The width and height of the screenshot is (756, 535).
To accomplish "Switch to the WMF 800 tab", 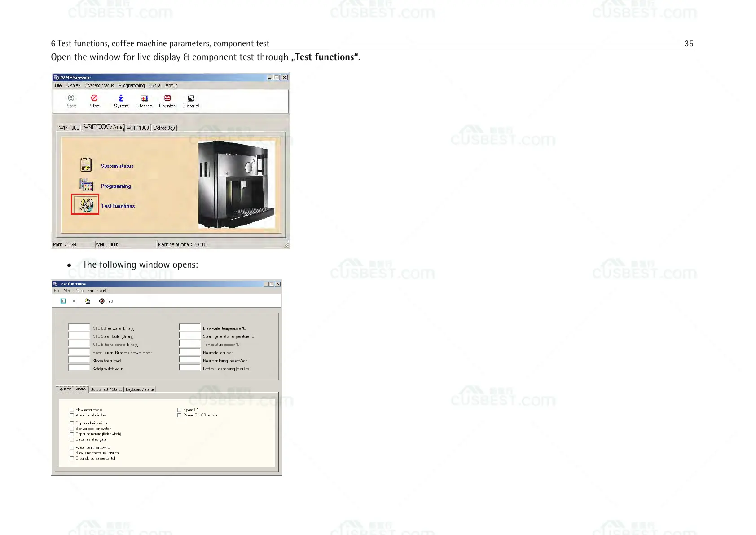I will coord(69,128).
